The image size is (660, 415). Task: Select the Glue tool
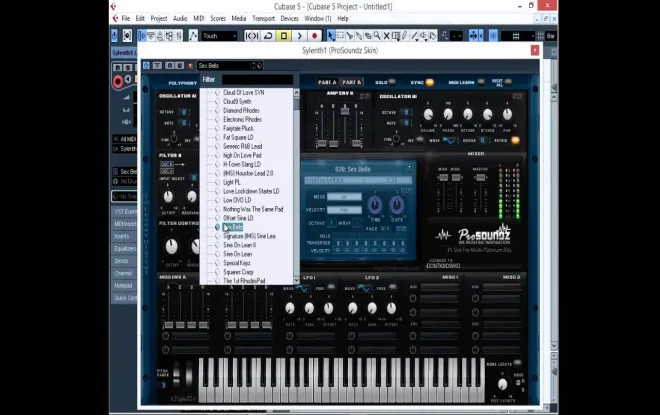[x=359, y=36]
